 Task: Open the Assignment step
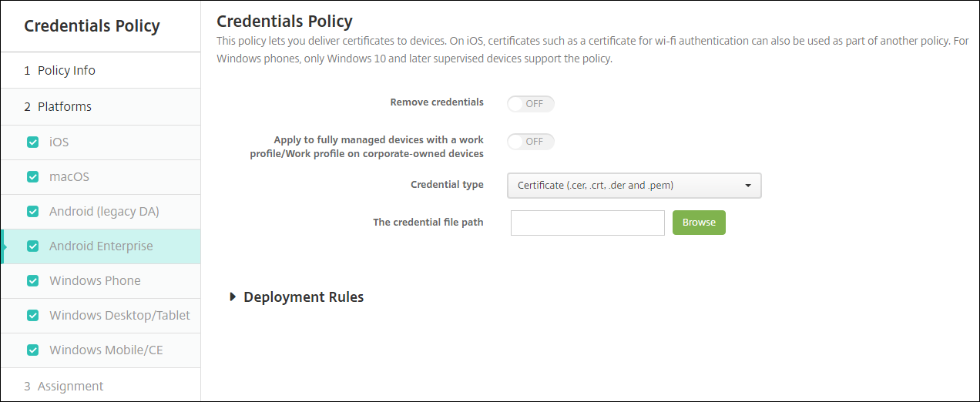coord(70,387)
